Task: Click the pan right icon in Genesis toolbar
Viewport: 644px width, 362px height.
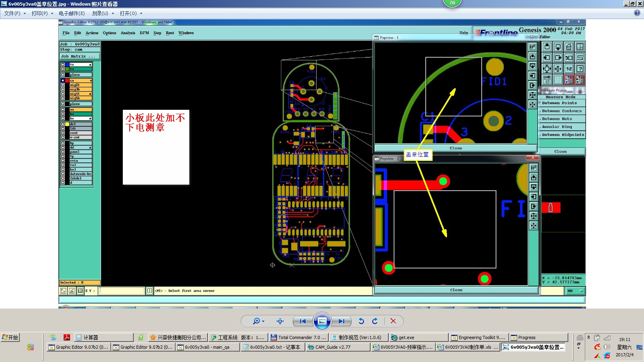Action: (558, 58)
